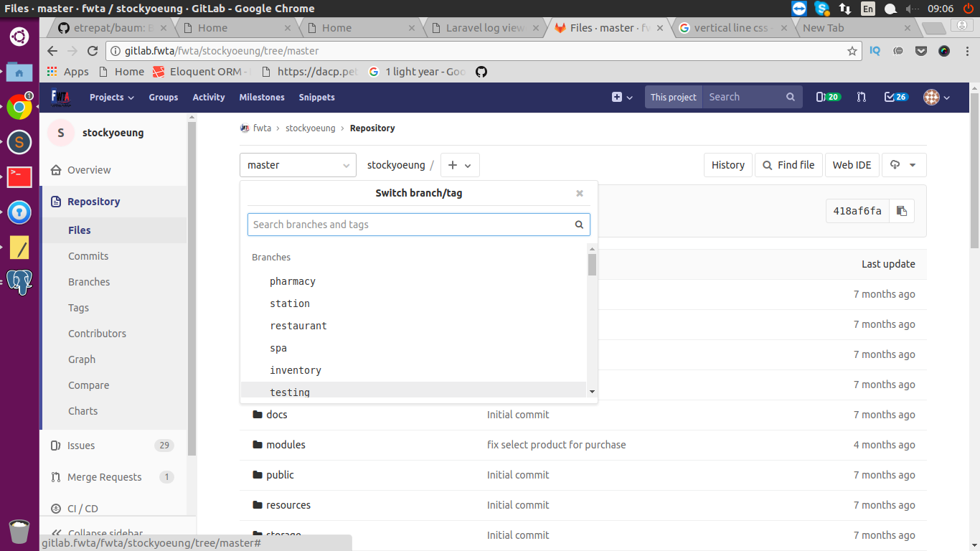Click the issues icon with 20 badge
The width and height of the screenshot is (980, 551).
[828, 97]
